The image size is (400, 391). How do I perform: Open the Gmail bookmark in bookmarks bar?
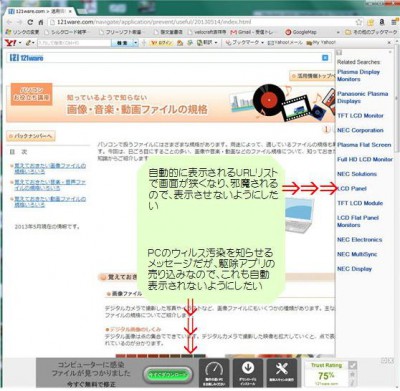pyautogui.click(x=252, y=32)
